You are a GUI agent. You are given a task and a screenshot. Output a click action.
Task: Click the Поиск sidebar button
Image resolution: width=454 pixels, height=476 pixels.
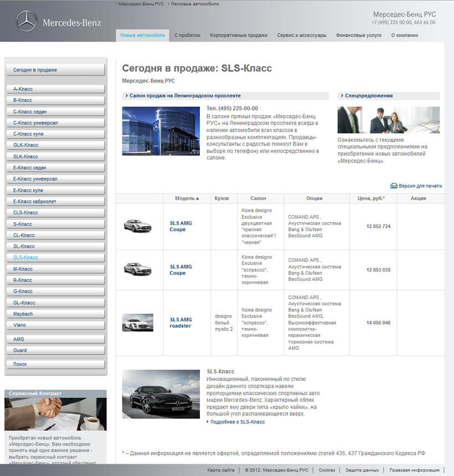55,364
